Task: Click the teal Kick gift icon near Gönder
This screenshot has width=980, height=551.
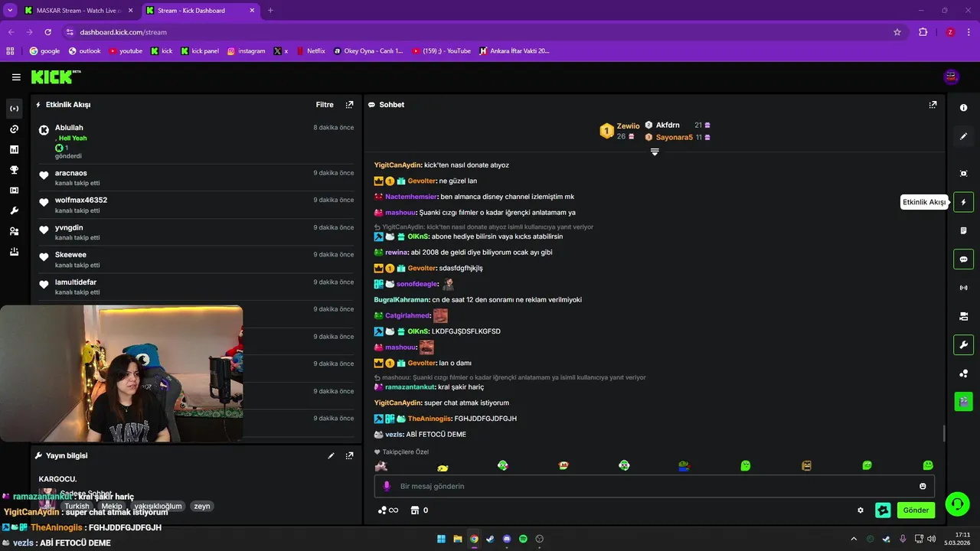Action: click(883, 510)
